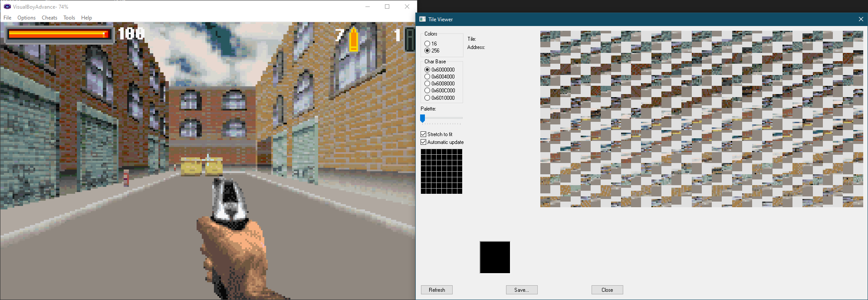868x300 pixels.
Task: Open the File menu in VisualBoyAdvance
Action: click(x=7, y=18)
